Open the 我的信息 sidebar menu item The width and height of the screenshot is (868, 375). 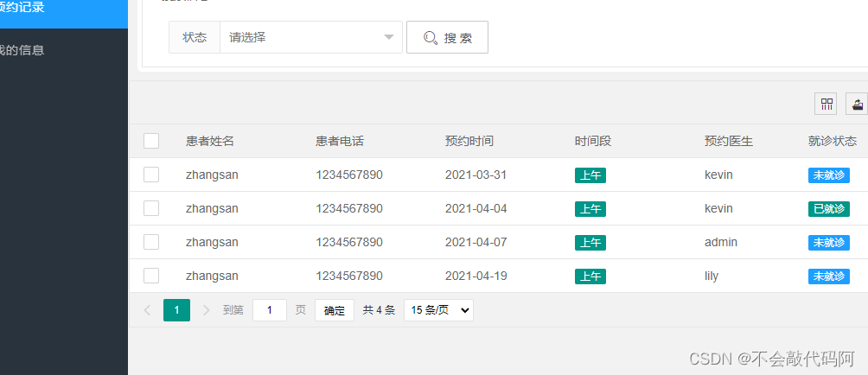coord(64,50)
